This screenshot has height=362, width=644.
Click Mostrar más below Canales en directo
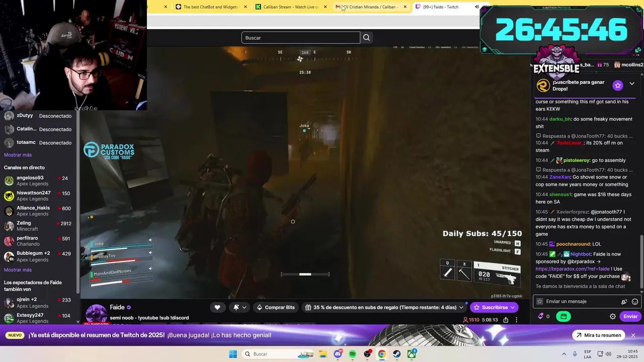click(x=18, y=270)
